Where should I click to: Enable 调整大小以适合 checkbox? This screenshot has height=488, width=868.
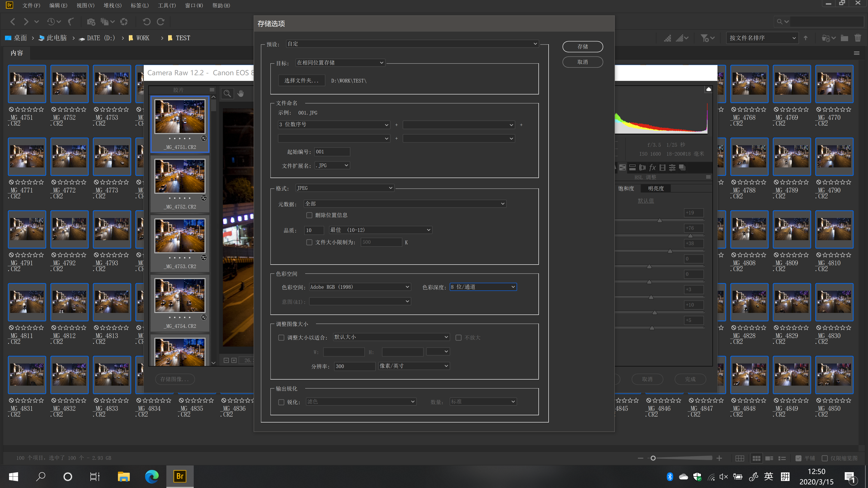[x=281, y=338]
